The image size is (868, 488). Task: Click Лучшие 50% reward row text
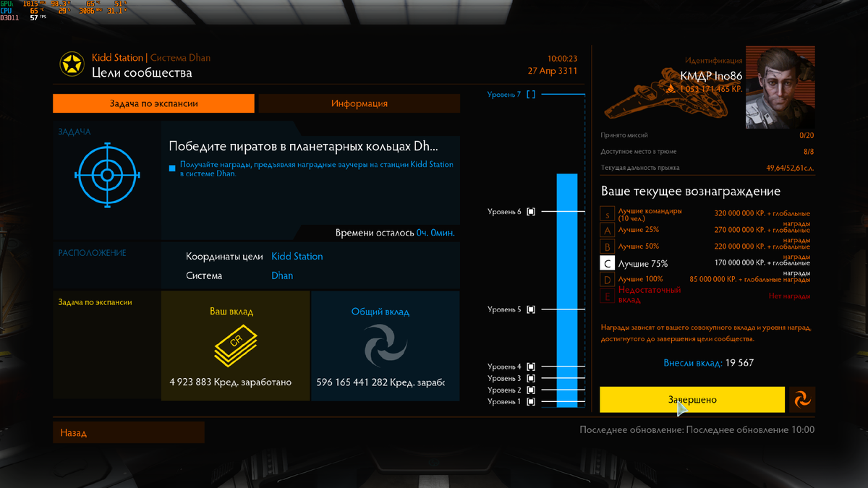point(639,247)
